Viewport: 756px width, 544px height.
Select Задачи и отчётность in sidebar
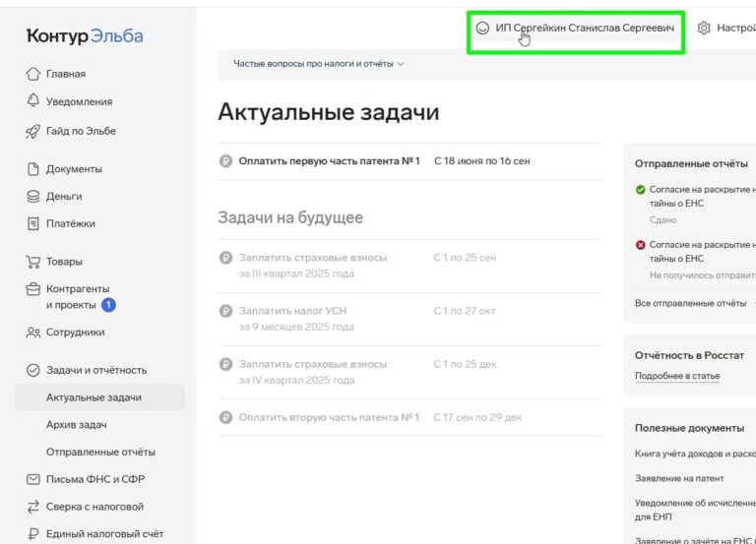[x=96, y=370]
